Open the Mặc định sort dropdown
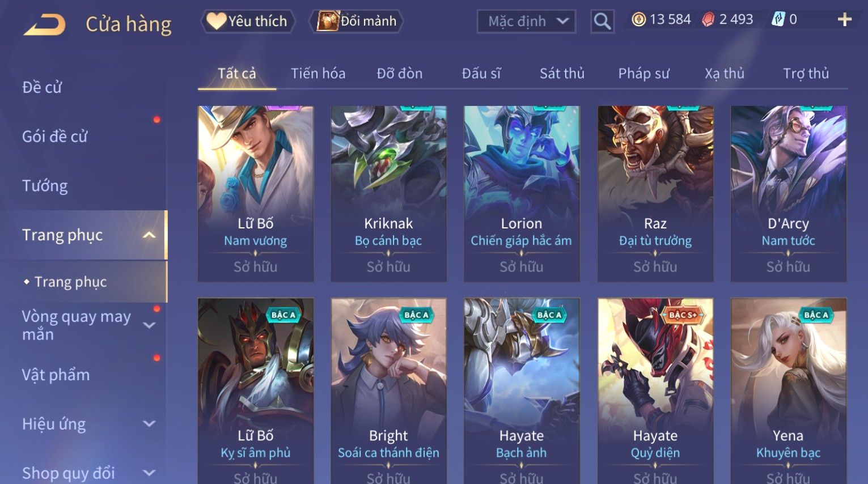The width and height of the screenshot is (868, 484). [x=526, y=22]
